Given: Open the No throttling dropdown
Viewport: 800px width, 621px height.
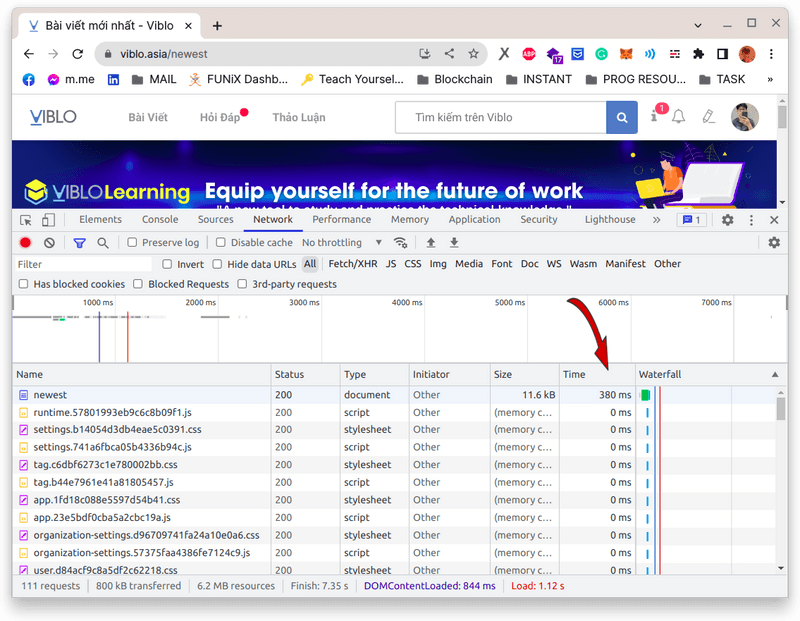Looking at the screenshot, I should pyautogui.click(x=342, y=243).
